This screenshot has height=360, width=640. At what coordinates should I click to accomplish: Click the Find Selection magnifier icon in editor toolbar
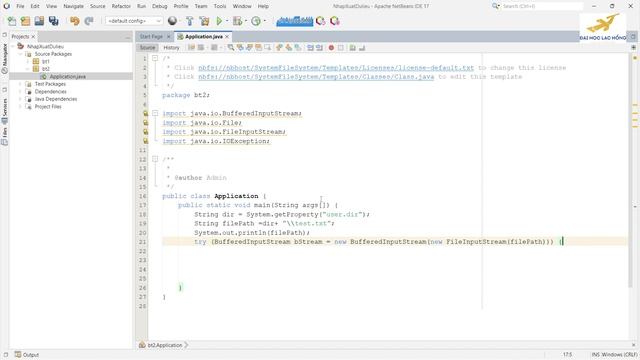(231, 48)
